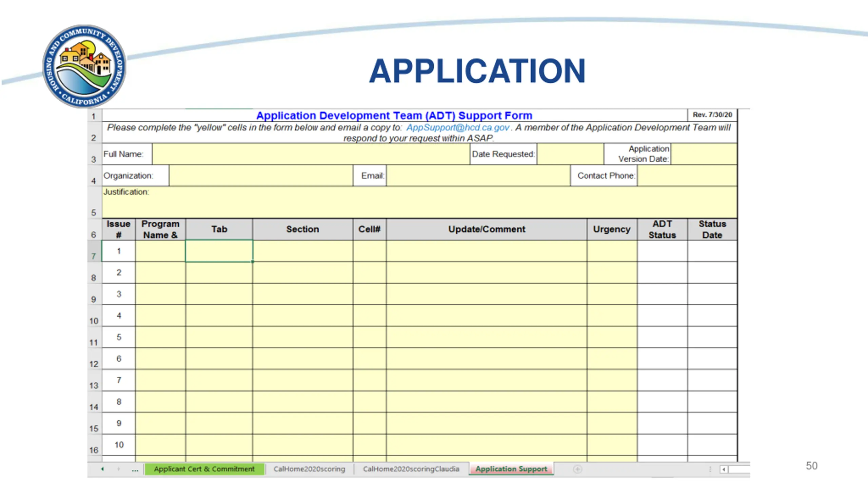This screenshot has width=868, height=488.
Task: Click issue number 10 cell
Action: pos(119,445)
